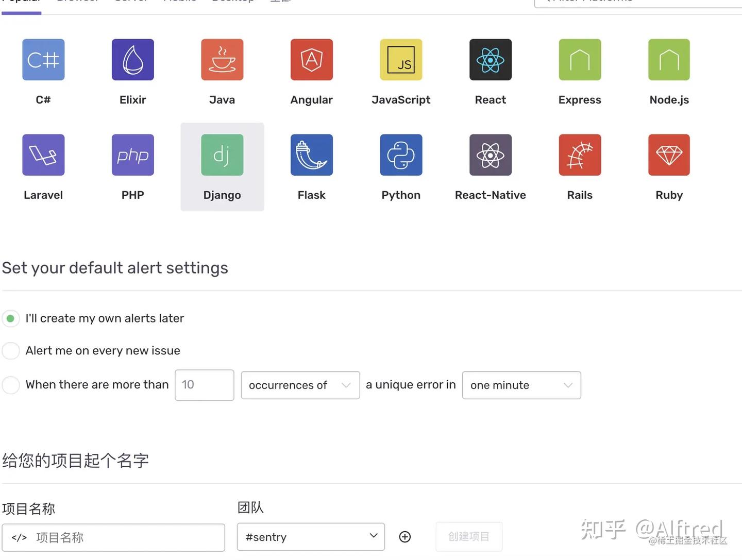Enable the 'When there are more than' alert rule

click(11, 385)
